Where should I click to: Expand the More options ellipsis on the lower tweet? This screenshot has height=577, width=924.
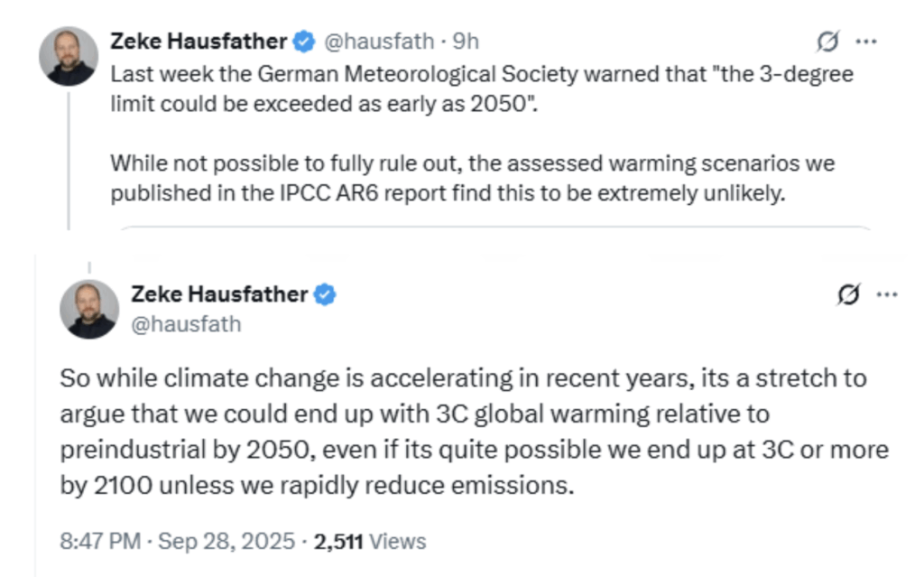click(887, 294)
